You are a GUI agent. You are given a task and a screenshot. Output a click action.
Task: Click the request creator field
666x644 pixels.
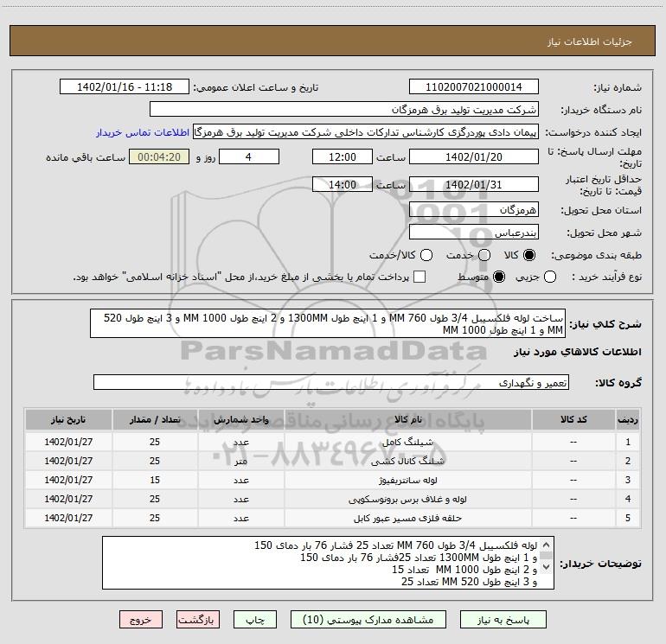click(x=366, y=132)
